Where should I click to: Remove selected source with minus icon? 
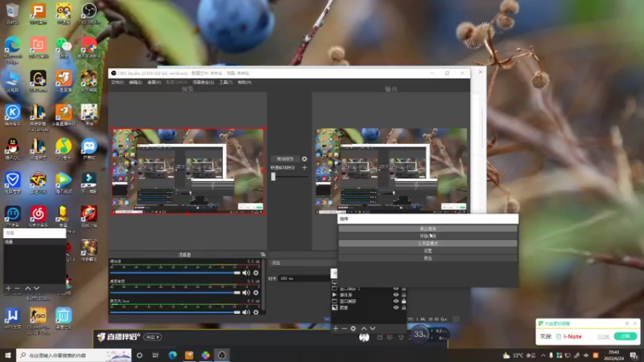tap(345, 328)
